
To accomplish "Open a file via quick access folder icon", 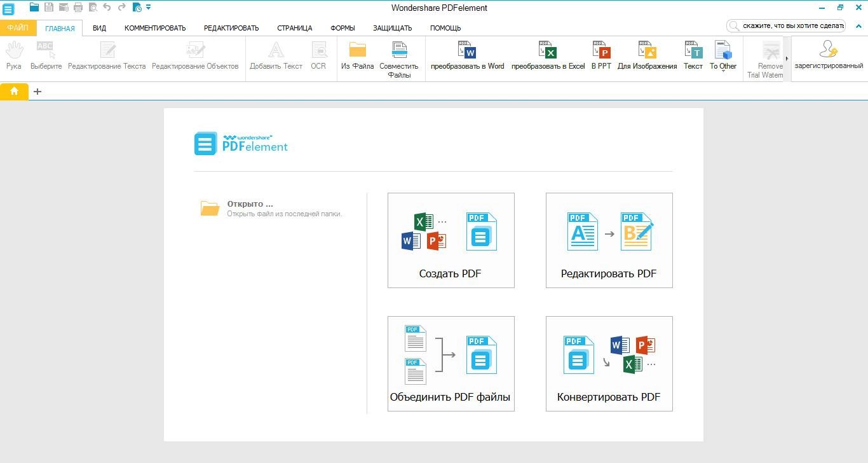I will [x=34, y=8].
